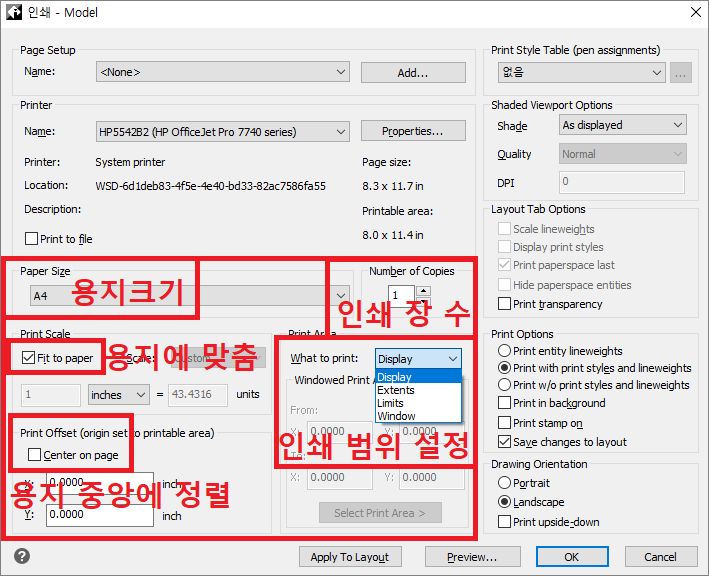Click the help question mark icon
The image size is (709, 576).
click(x=22, y=556)
